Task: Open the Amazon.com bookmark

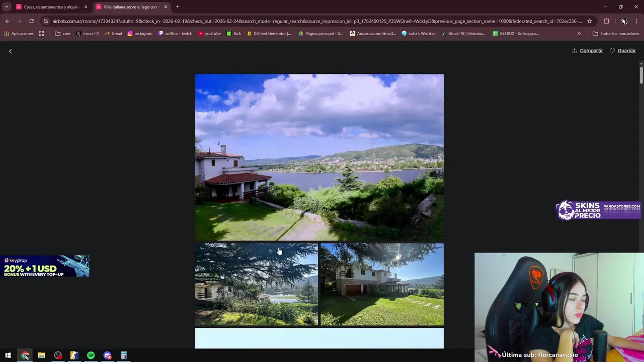Action: point(373,34)
